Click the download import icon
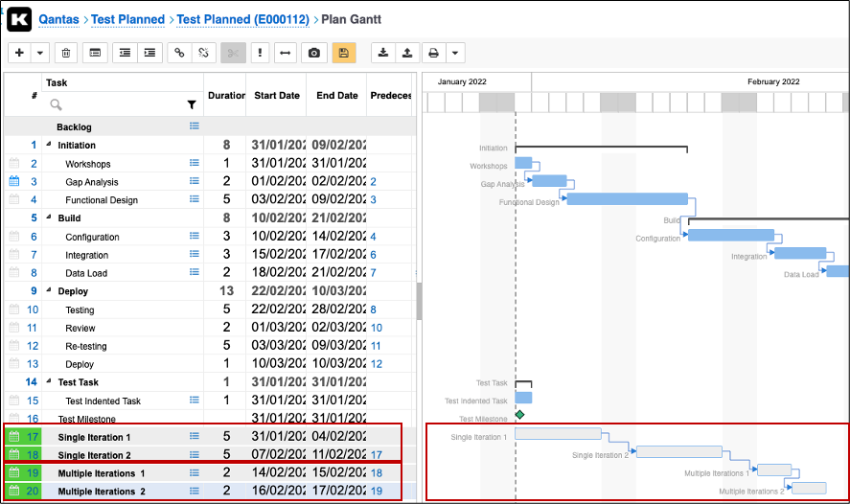The image size is (850, 504). (x=383, y=53)
